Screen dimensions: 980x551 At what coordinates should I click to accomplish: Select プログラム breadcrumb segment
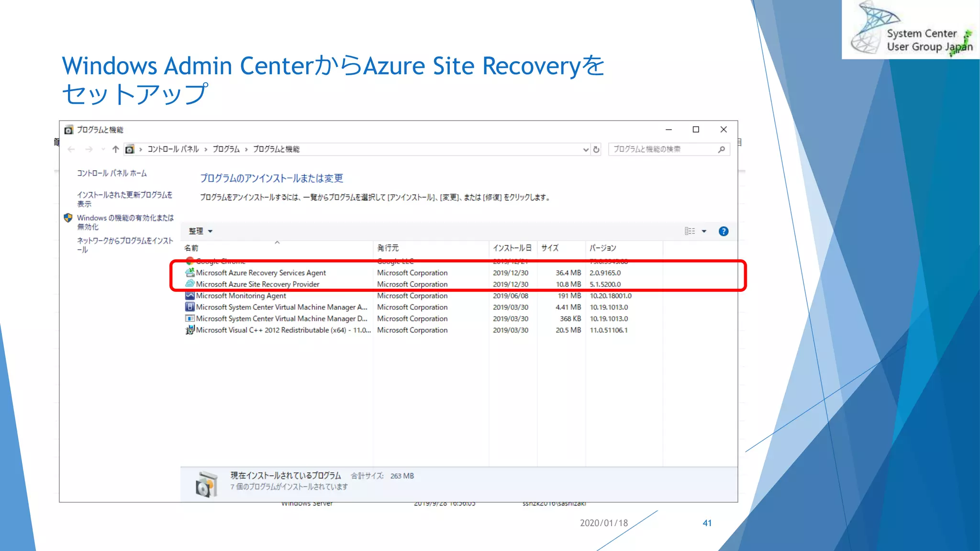pyautogui.click(x=226, y=149)
